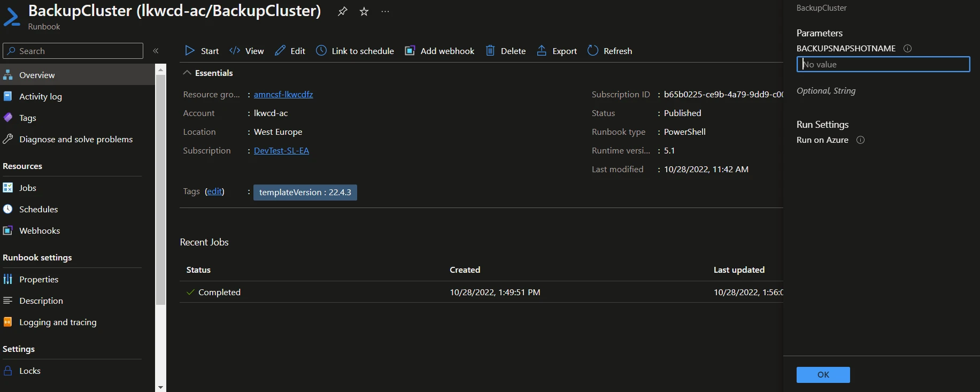The width and height of the screenshot is (980, 392).
Task: Open the amncsf-lkwcdfz resource group link
Action: coord(283,94)
